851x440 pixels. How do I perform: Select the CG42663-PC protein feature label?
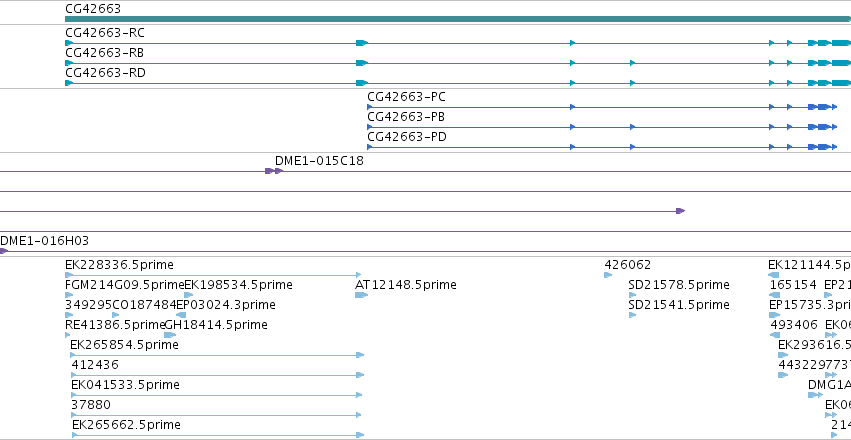click(x=407, y=97)
